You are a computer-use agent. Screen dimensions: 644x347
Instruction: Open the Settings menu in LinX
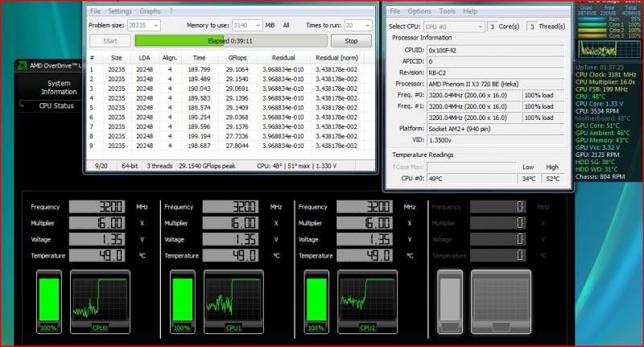(x=120, y=11)
